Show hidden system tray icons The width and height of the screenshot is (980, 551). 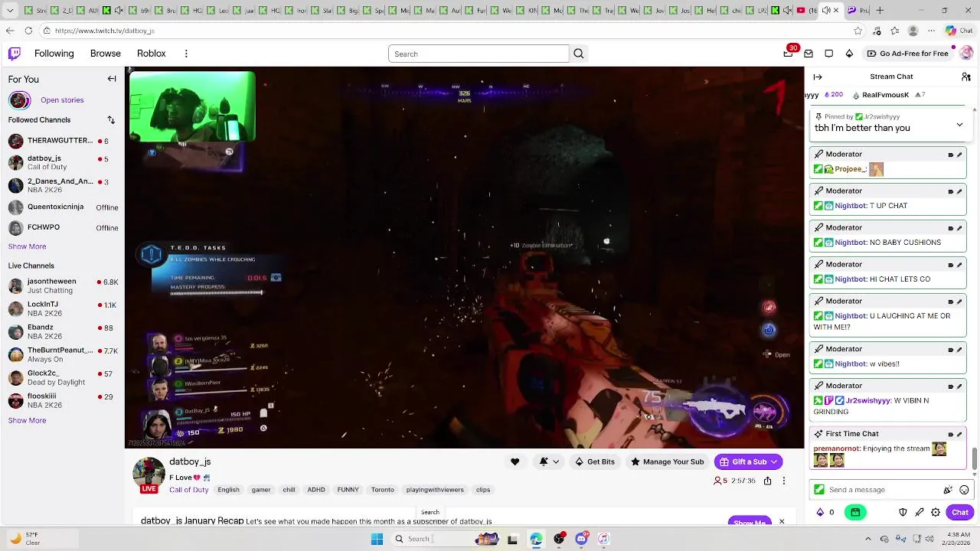click(867, 539)
